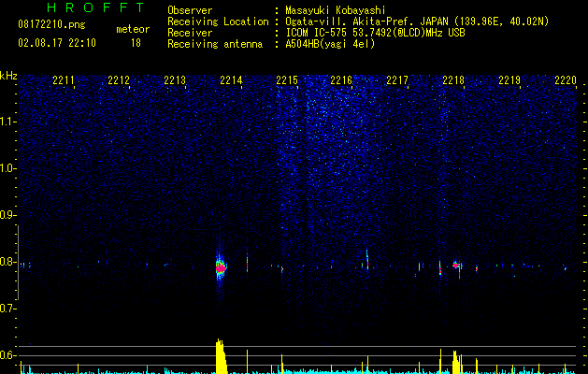Click the 1.1 kHz axis label
Screen dimensions: 588x374
tap(7, 122)
